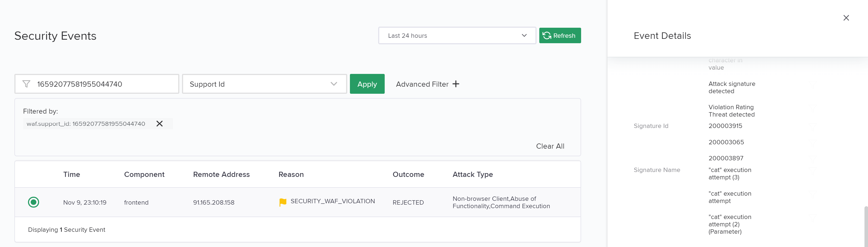Click Clear All filters
The width and height of the screenshot is (868, 247).
pyautogui.click(x=550, y=146)
